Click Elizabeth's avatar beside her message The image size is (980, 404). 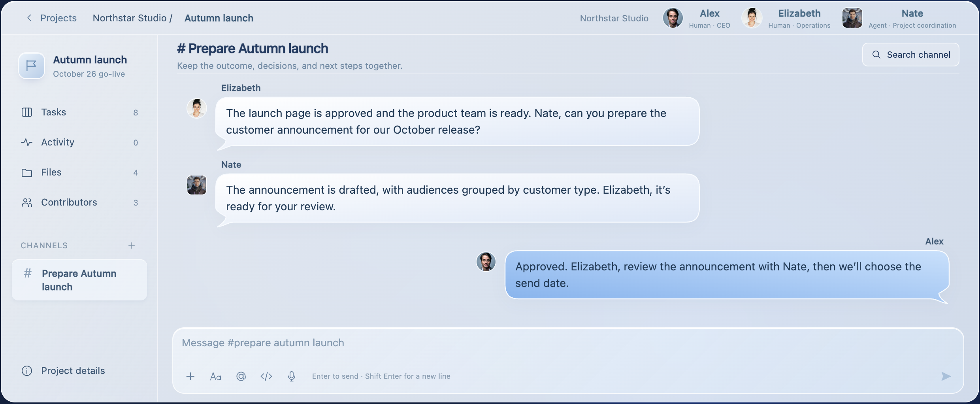197,108
